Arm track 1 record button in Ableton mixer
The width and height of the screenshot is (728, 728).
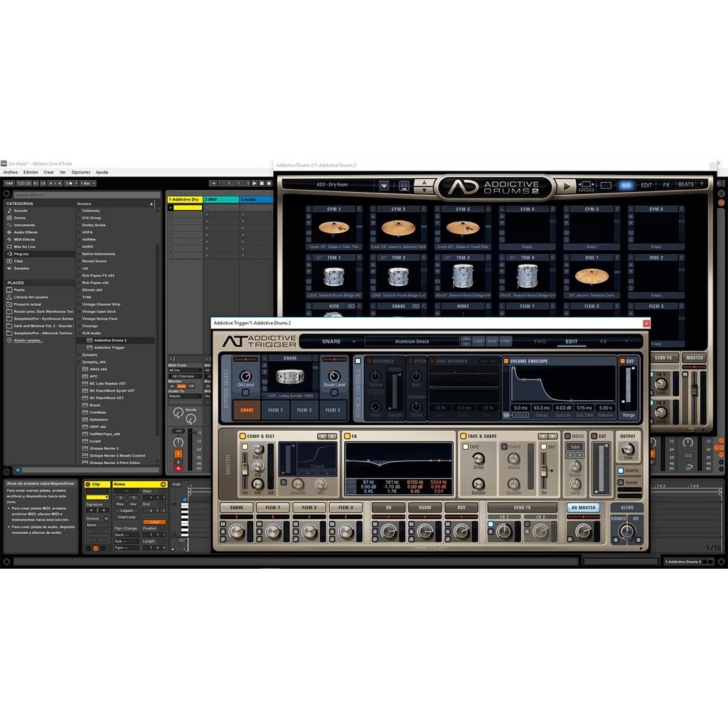178,469
